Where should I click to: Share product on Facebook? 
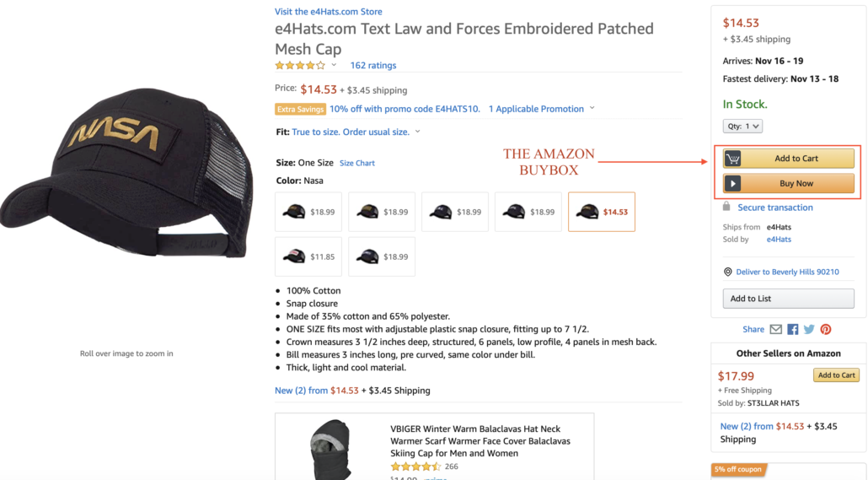pos(793,329)
